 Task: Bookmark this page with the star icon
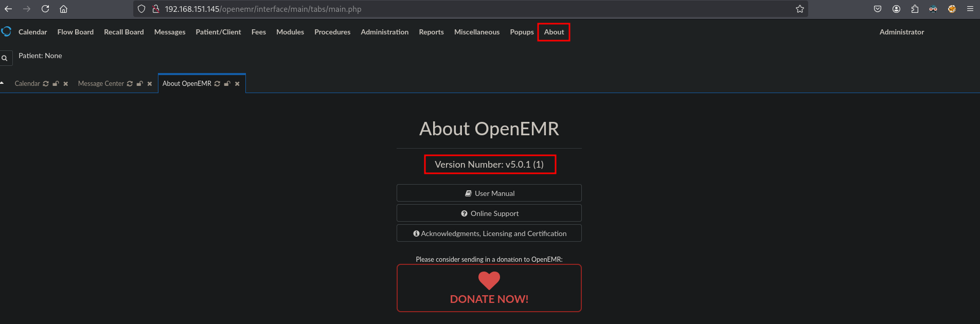[799, 9]
